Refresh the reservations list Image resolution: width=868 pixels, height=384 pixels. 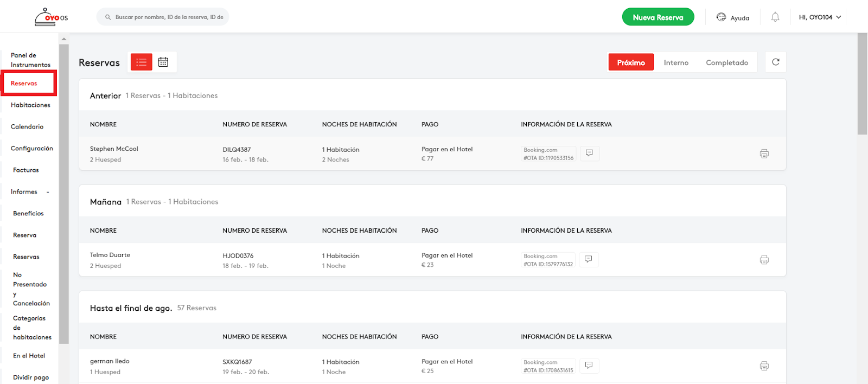776,62
